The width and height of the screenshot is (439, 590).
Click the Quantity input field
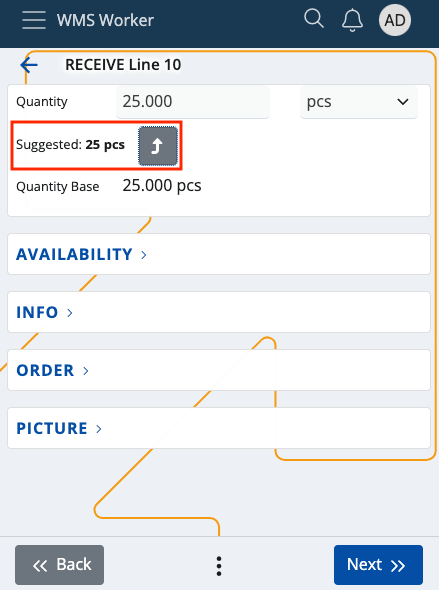tap(193, 102)
